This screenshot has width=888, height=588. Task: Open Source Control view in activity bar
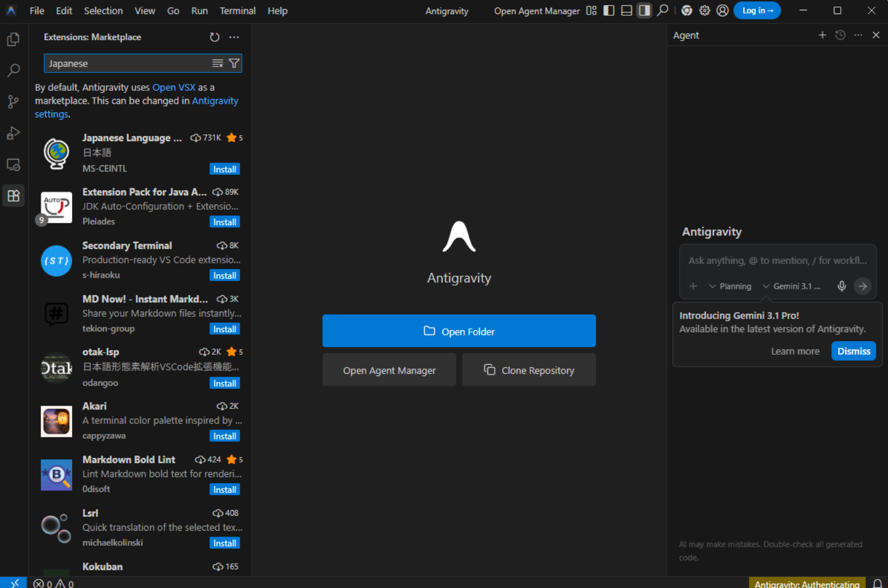click(x=14, y=102)
